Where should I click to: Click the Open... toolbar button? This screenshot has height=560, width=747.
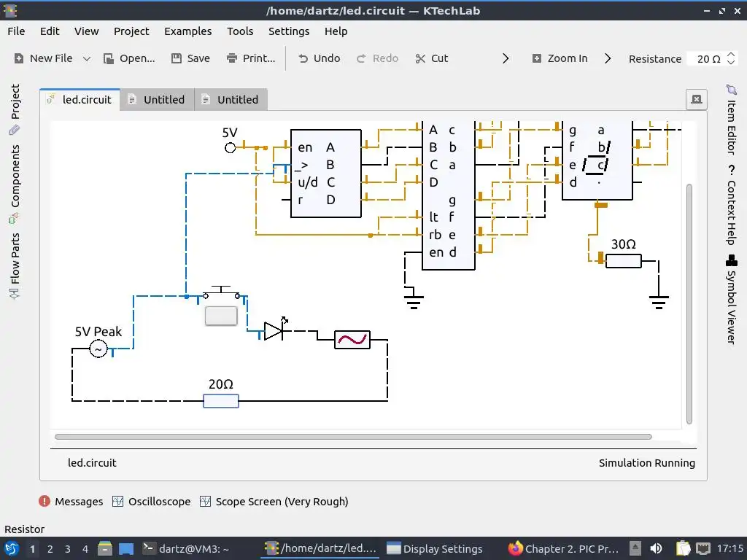point(129,58)
